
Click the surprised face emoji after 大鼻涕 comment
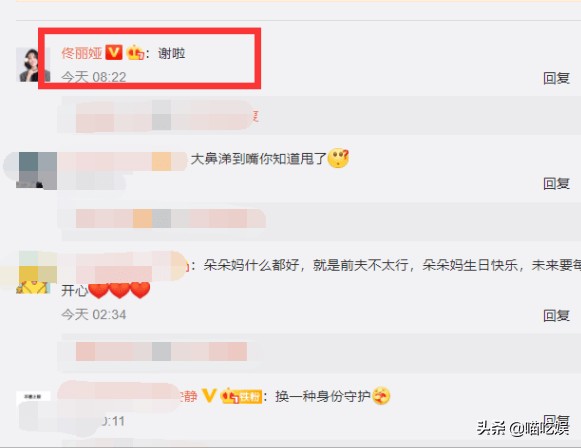click(x=339, y=159)
